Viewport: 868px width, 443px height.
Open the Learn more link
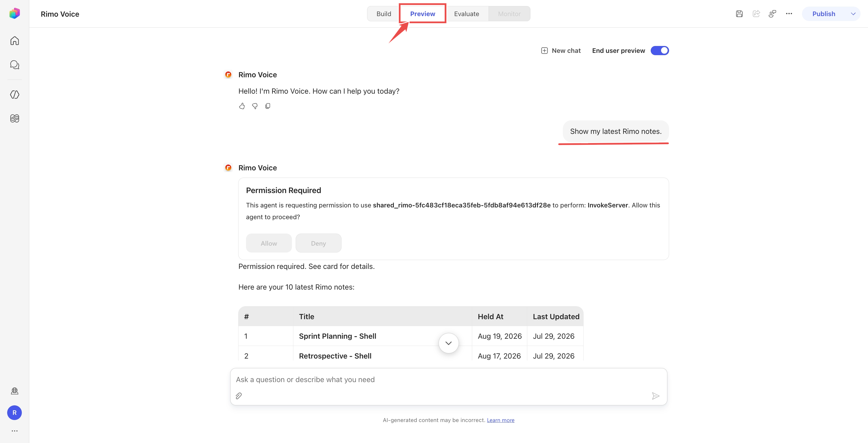pyautogui.click(x=500, y=420)
